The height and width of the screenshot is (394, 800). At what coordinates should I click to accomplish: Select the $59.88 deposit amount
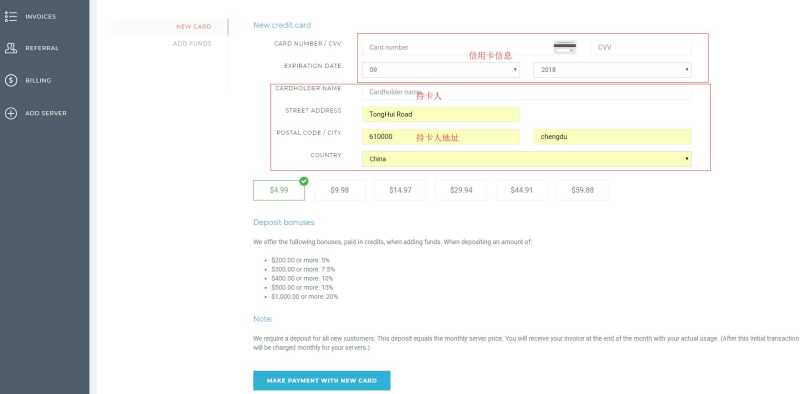coord(583,190)
